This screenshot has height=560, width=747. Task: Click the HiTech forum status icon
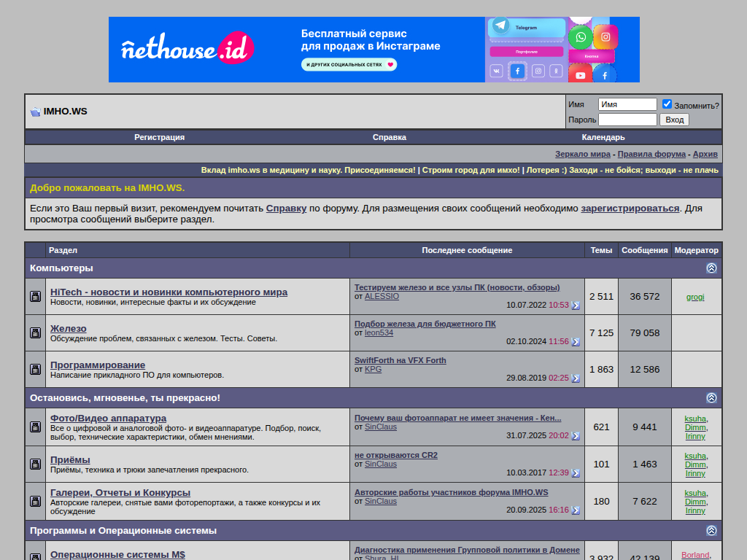[x=35, y=297]
